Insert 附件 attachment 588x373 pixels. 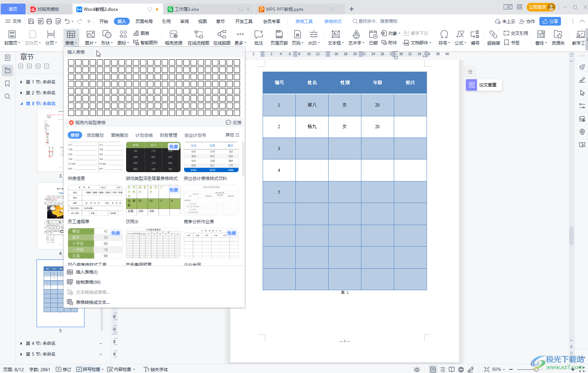pyautogui.click(x=389, y=42)
